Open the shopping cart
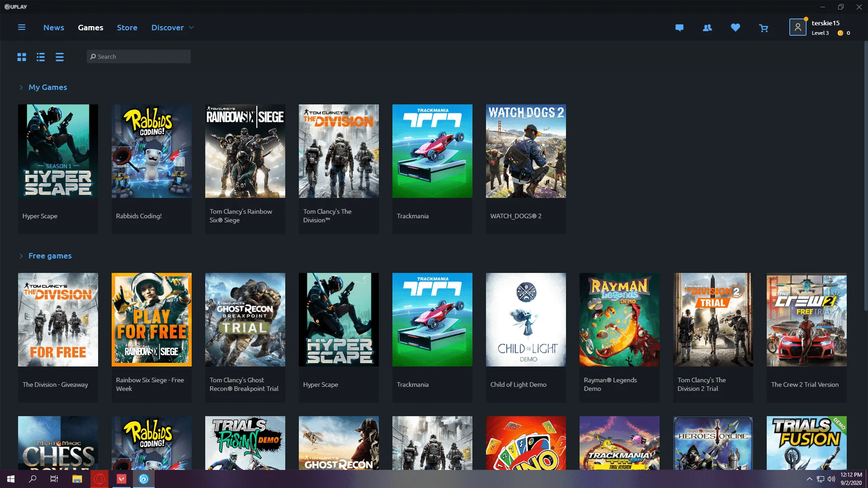The height and width of the screenshot is (488, 868). point(764,28)
